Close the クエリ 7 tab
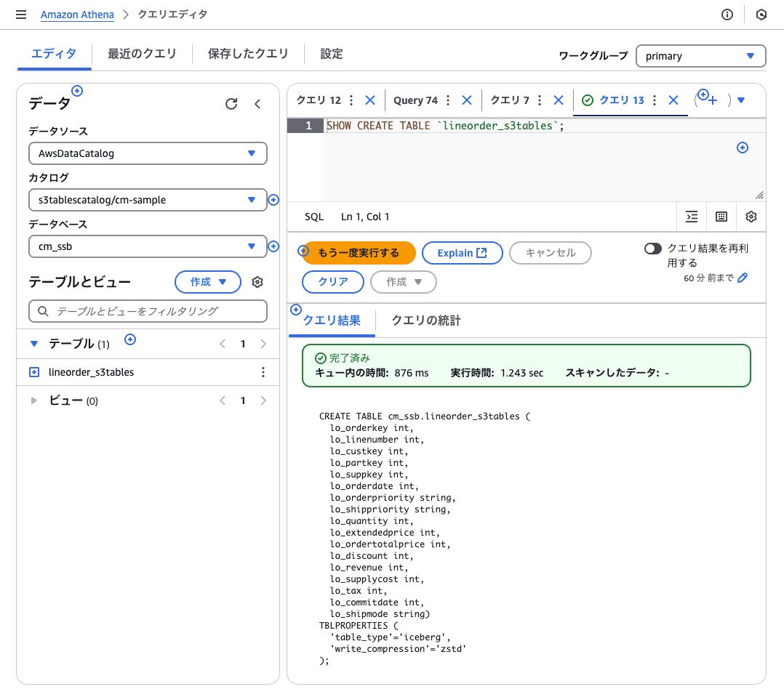This screenshot has width=784, height=689. (x=559, y=100)
